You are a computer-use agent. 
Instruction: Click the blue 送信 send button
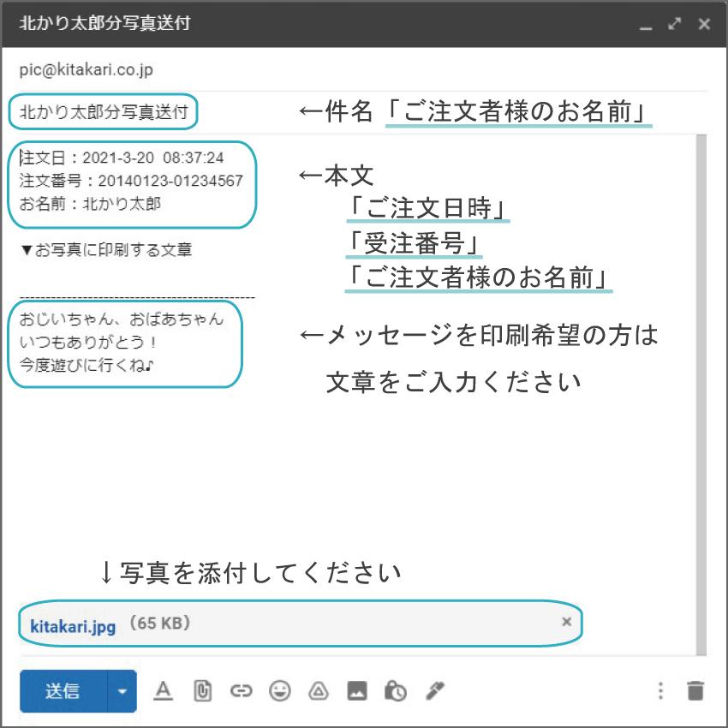tap(63, 690)
